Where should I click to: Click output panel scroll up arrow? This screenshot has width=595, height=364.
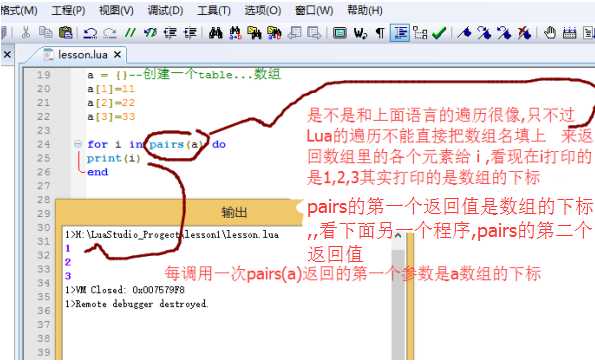pyautogui.click(x=398, y=236)
